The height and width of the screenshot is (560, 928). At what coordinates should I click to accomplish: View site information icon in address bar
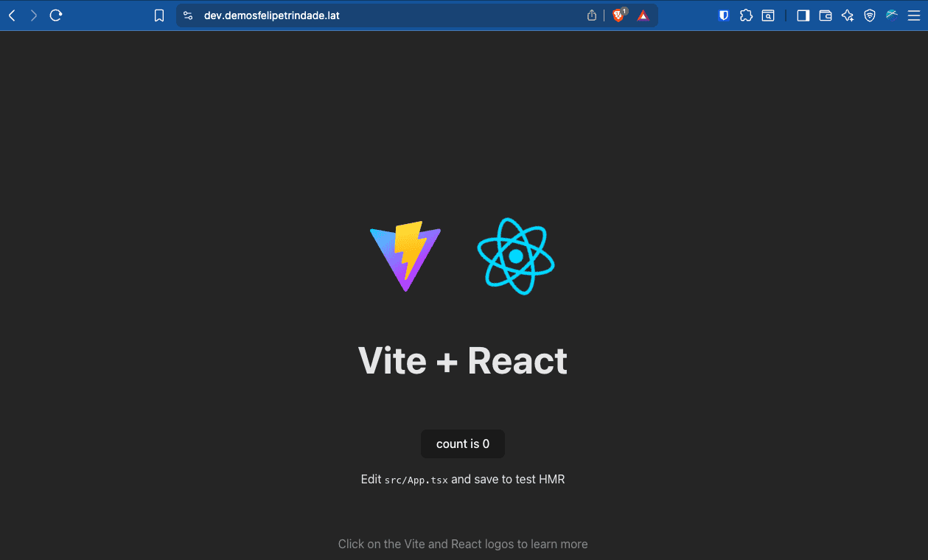(x=188, y=15)
